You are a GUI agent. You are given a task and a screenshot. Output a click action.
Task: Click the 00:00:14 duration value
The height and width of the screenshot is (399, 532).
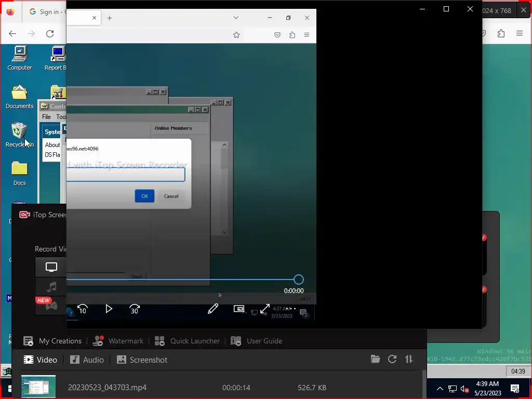(x=236, y=388)
